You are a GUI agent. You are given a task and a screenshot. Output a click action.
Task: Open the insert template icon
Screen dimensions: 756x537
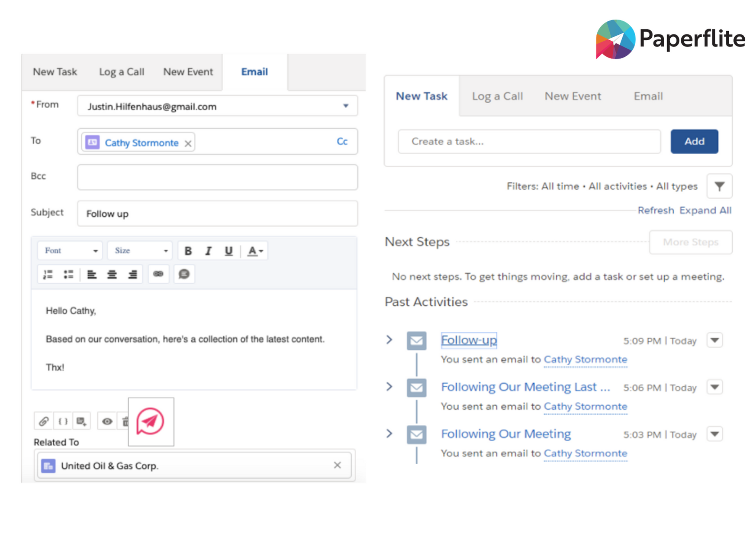point(81,421)
